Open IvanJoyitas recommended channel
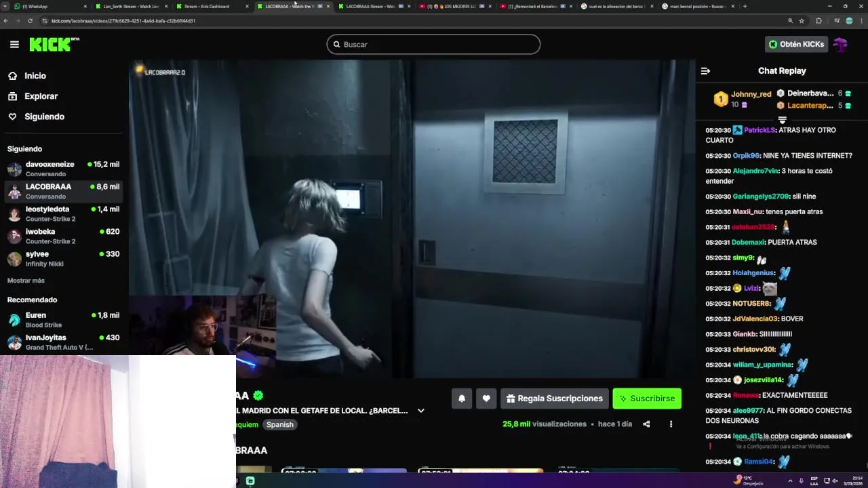Screen dimensions: 868x488 click(63, 342)
